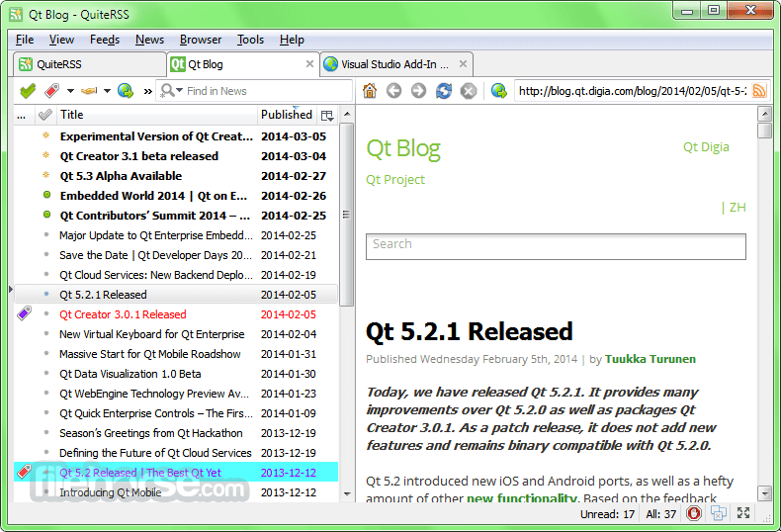Open the Find in News search options dropdown
Screen dimensions: 781x532
(x=172, y=91)
